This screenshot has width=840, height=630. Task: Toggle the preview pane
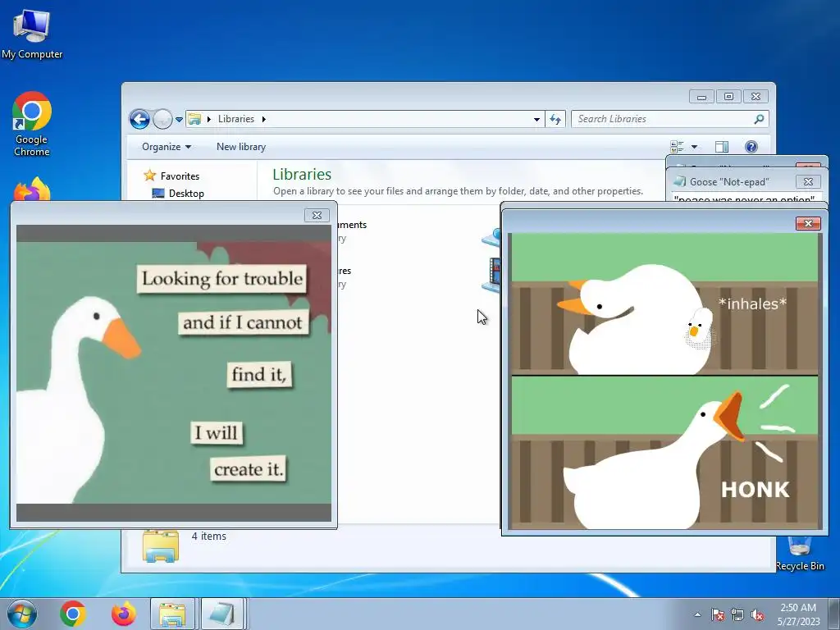click(722, 147)
